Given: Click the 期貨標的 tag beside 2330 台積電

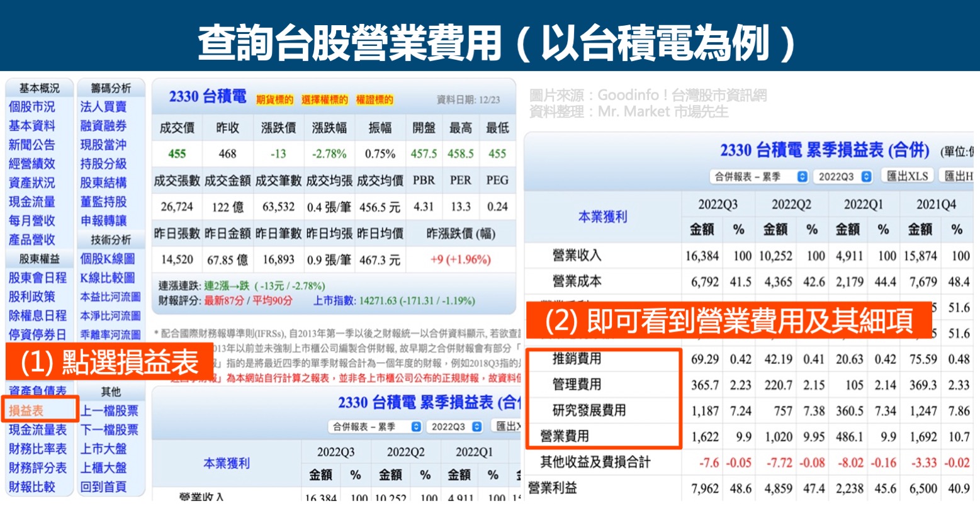Looking at the screenshot, I should (274, 99).
